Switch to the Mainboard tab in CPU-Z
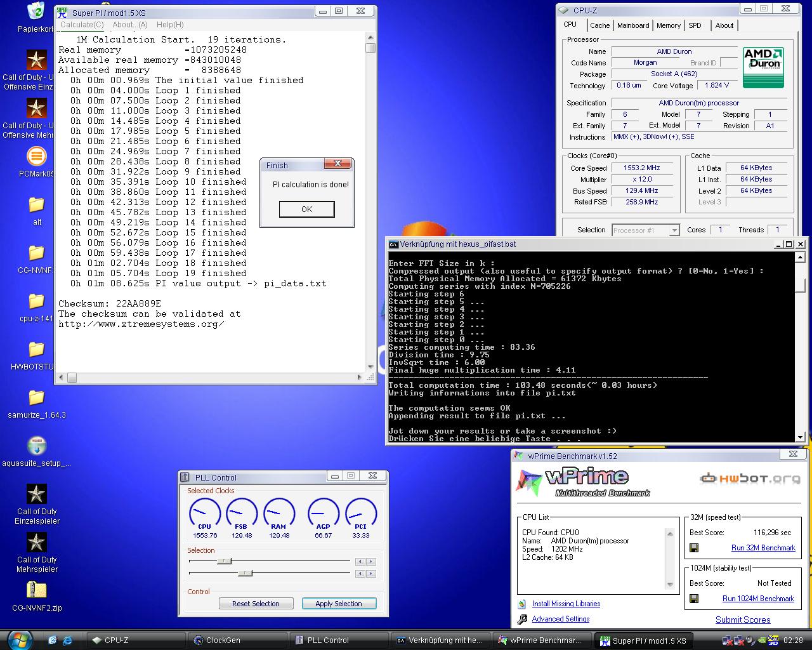The image size is (812, 650). coord(633,25)
